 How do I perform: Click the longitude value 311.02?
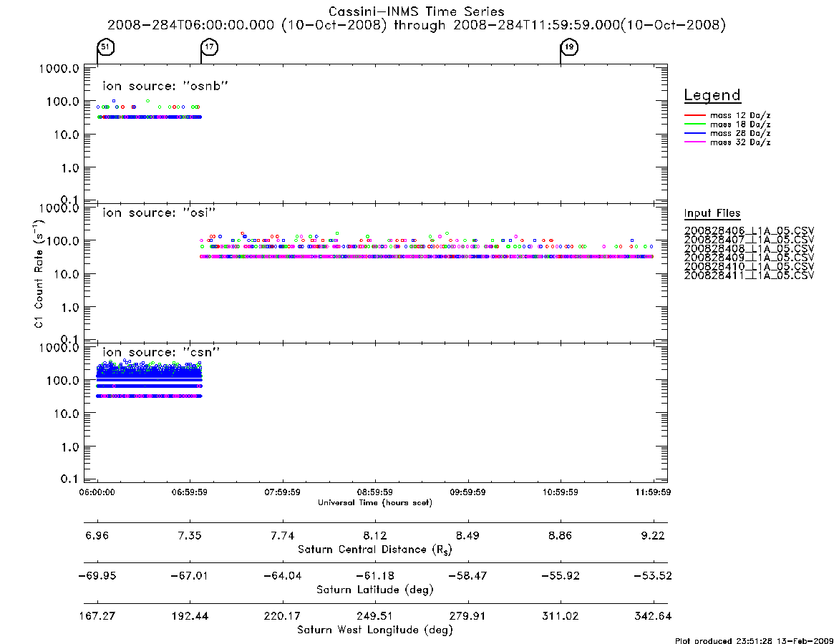tap(560, 616)
